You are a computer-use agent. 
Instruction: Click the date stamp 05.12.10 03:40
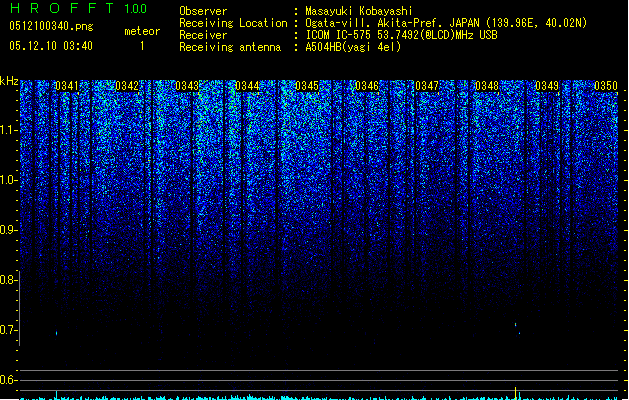point(51,46)
